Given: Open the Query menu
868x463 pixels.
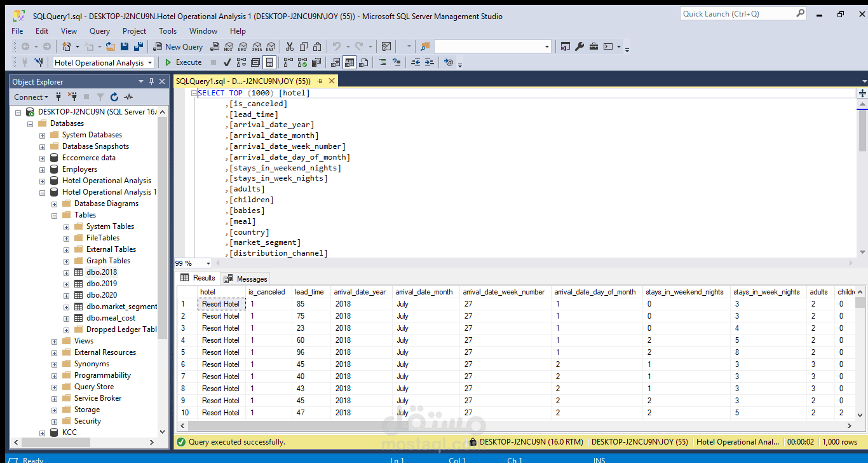Looking at the screenshot, I should tap(100, 31).
